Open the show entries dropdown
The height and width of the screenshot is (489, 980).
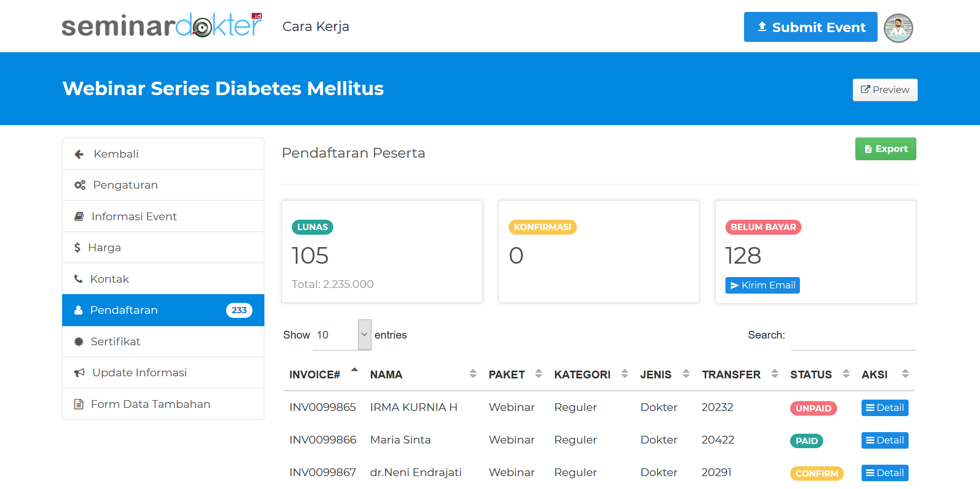click(342, 335)
